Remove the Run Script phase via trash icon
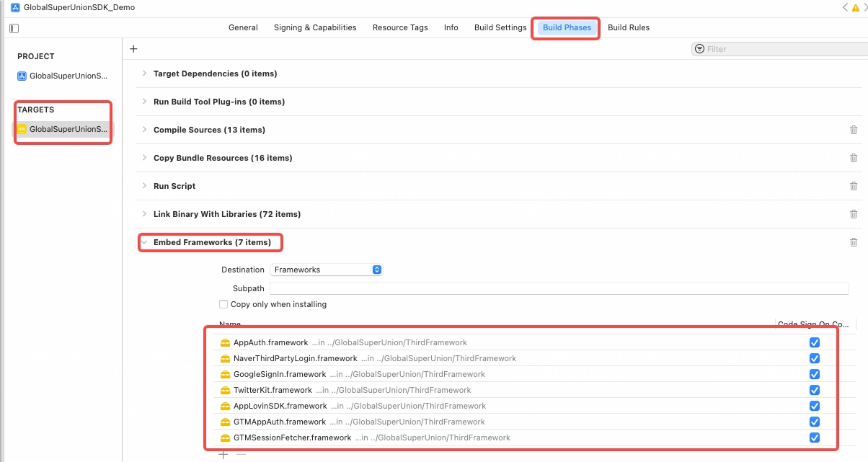This screenshot has width=868, height=462. coord(854,186)
